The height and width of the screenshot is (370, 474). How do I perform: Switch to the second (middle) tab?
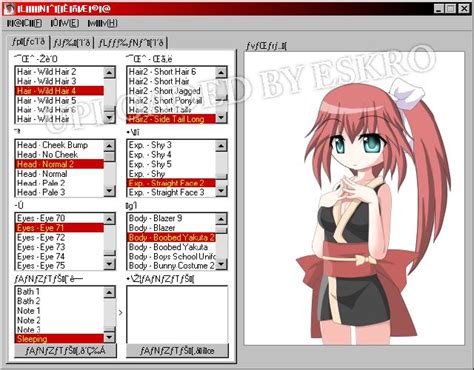click(72, 43)
